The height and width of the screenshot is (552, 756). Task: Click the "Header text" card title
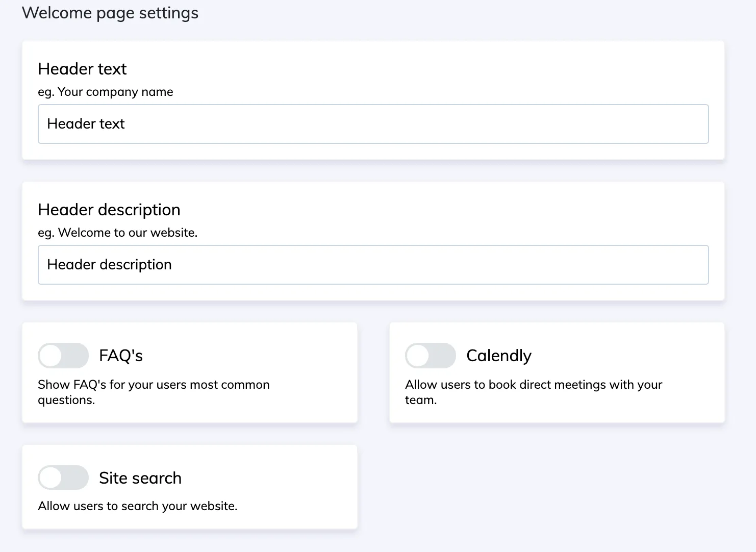(82, 69)
